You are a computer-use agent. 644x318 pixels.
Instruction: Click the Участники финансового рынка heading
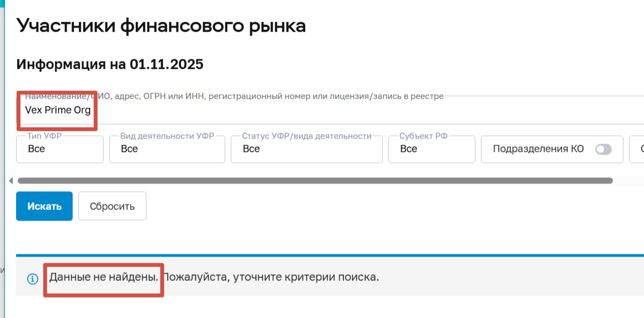[161, 25]
